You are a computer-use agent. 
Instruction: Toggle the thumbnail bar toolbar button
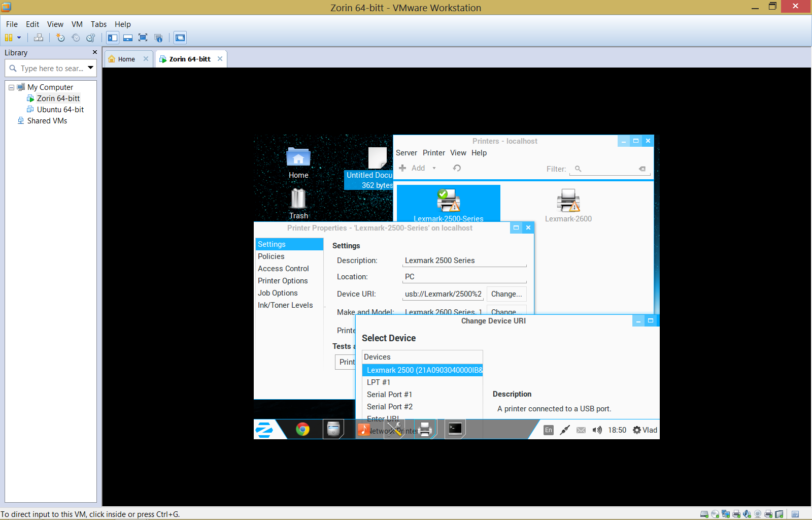click(x=128, y=38)
